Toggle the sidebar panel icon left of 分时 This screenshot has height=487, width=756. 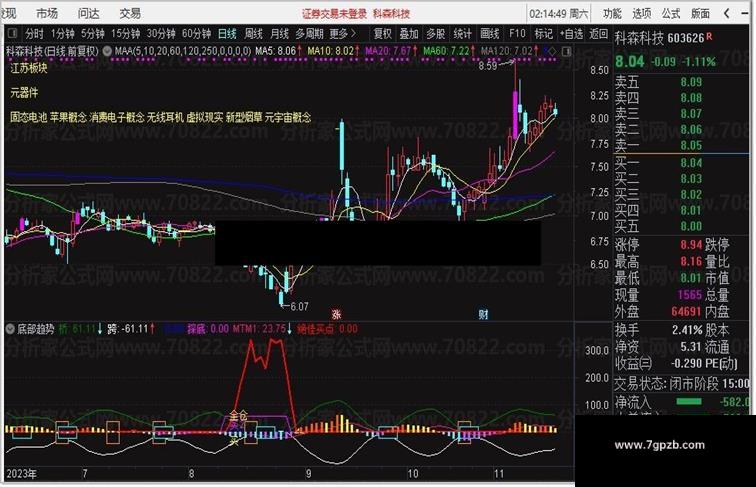[13, 33]
